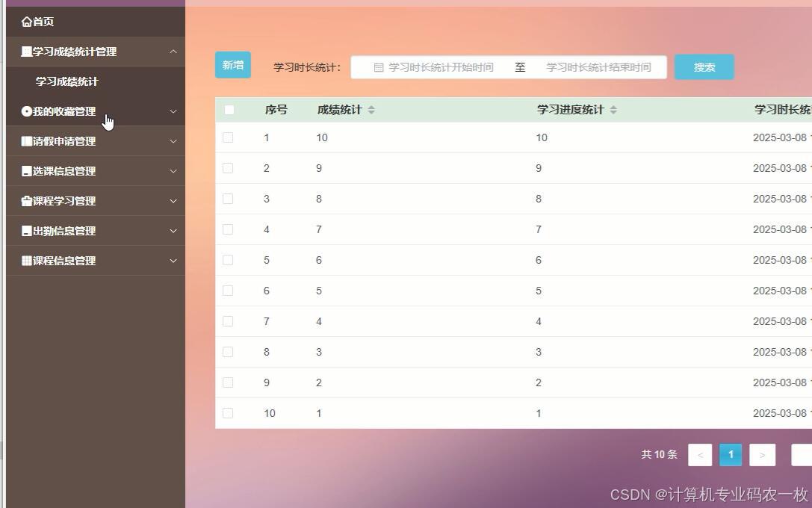Viewport: 812px width, 508px height.
Task: Sort by 学习进度统计 column arrows
Action: [x=613, y=110]
